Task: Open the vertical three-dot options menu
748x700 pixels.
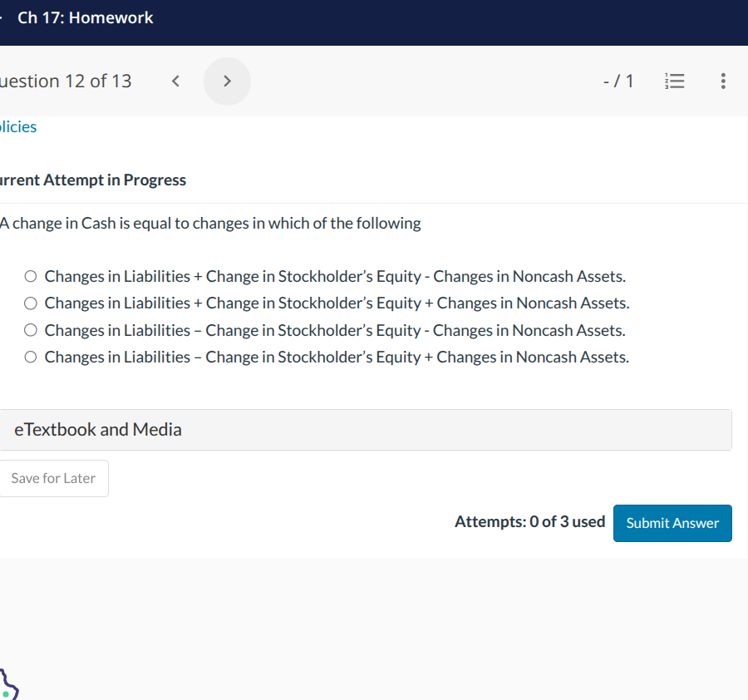Action: 723,81
